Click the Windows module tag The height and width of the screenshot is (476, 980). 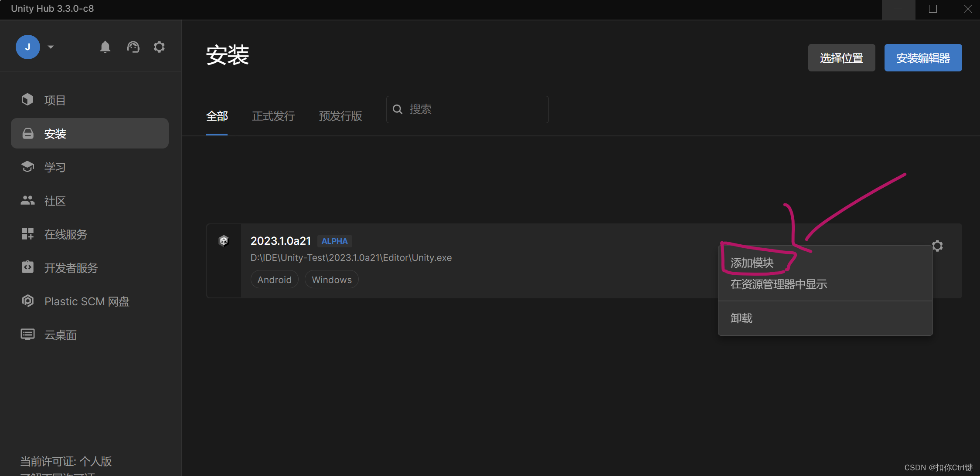coord(332,280)
